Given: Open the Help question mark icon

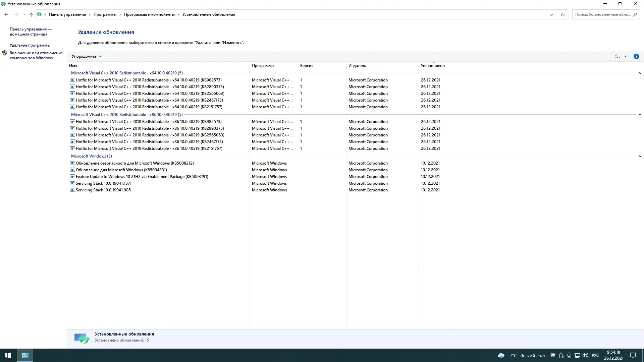Looking at the screenshot, I should [636, 56].
